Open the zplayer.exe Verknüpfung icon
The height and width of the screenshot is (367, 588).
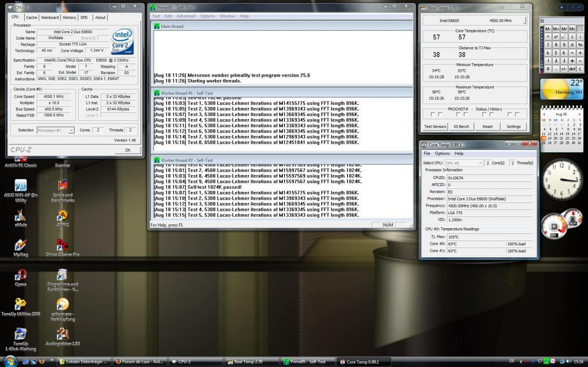click(x=63, y=309)
